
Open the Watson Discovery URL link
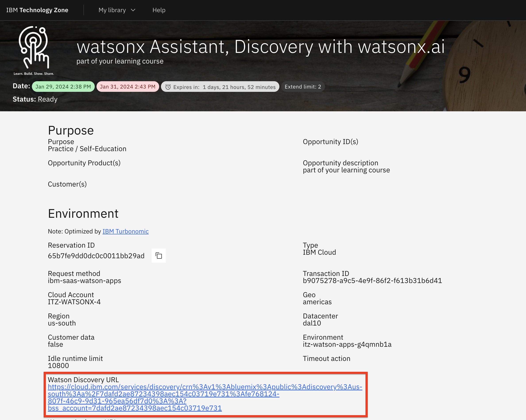[205, 387]
